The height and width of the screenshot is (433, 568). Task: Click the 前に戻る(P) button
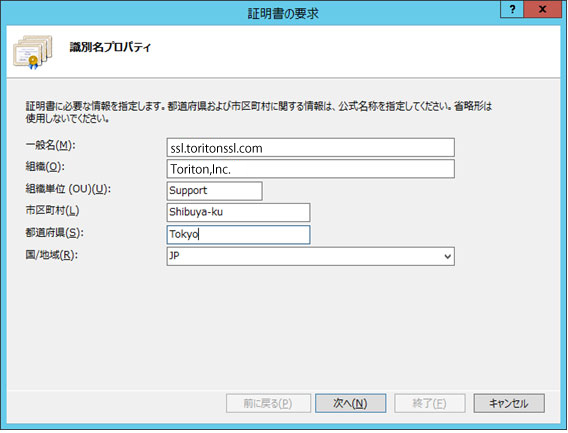pyautogui.click(x=268, y=403)
